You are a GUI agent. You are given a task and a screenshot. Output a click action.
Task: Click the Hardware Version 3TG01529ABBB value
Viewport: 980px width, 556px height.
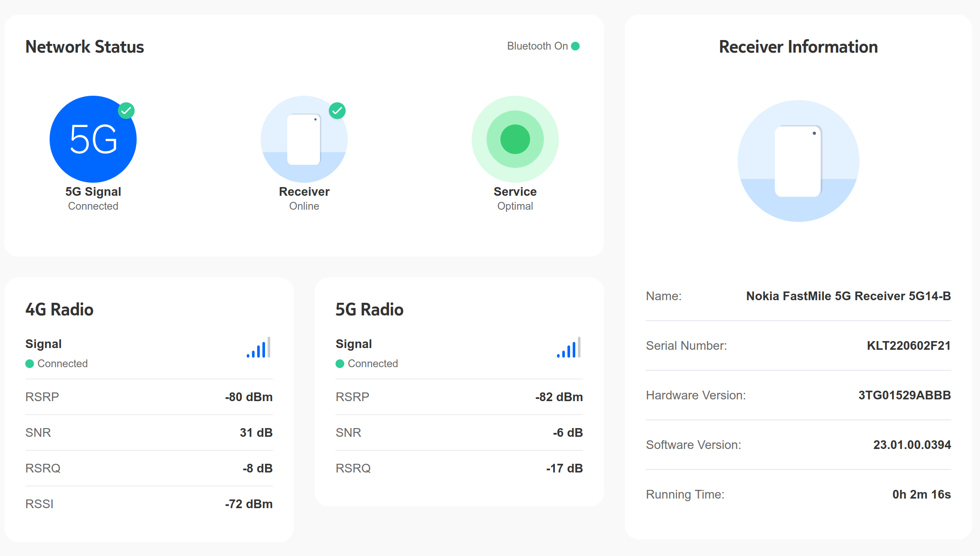pyautogui.click(x=904, y=395)
